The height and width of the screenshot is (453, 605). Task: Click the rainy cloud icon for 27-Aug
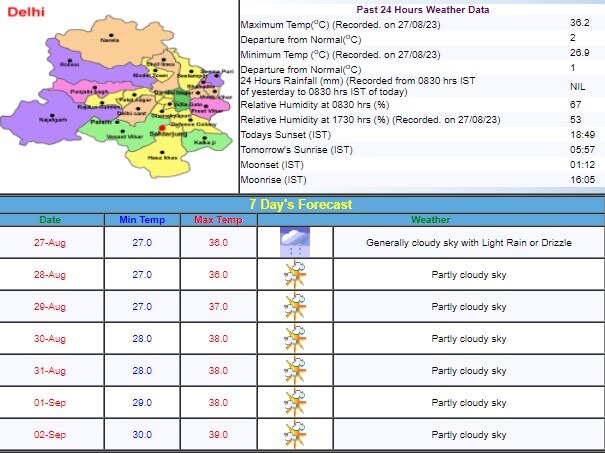coord(294,242)
